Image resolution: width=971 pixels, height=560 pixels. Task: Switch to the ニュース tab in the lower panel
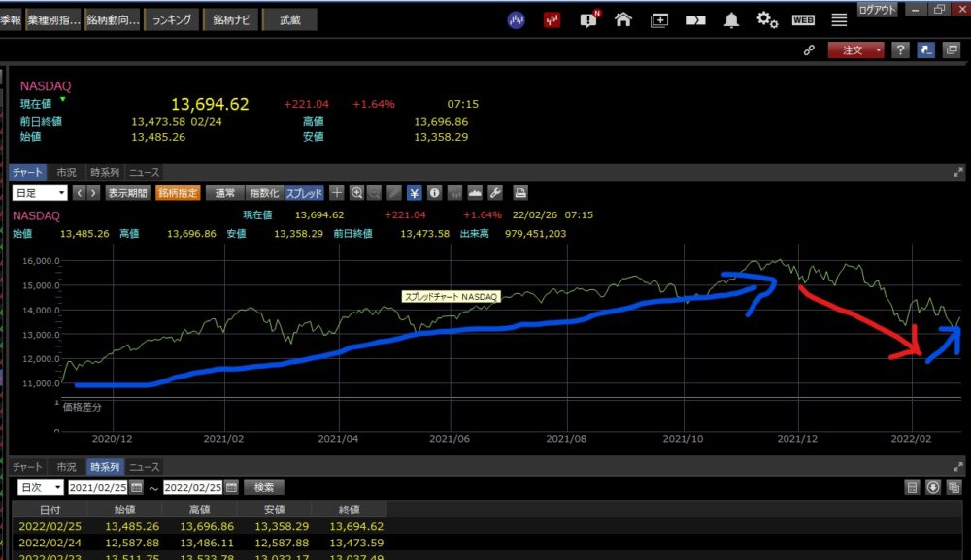pos(145,467)
